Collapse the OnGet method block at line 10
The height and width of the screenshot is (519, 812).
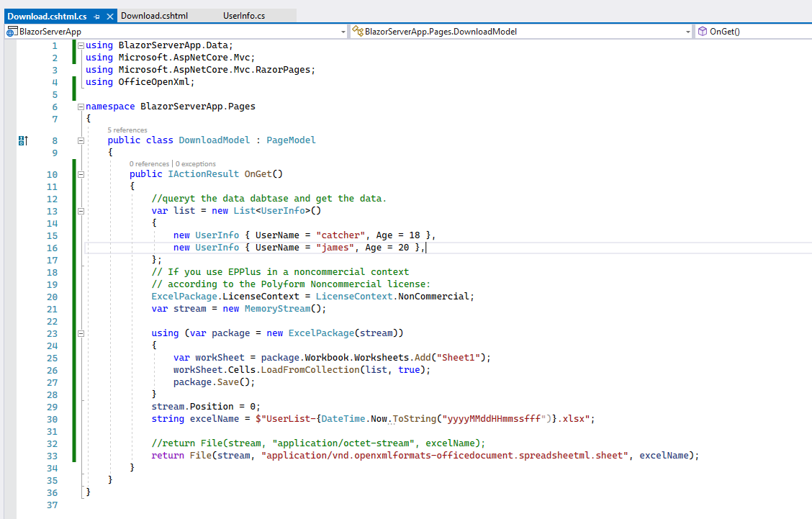pyautogui.click(x=81, y=174)
